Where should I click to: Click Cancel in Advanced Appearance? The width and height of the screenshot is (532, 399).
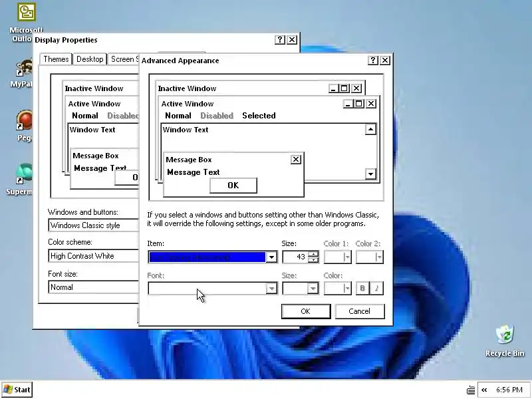point(360,311)
